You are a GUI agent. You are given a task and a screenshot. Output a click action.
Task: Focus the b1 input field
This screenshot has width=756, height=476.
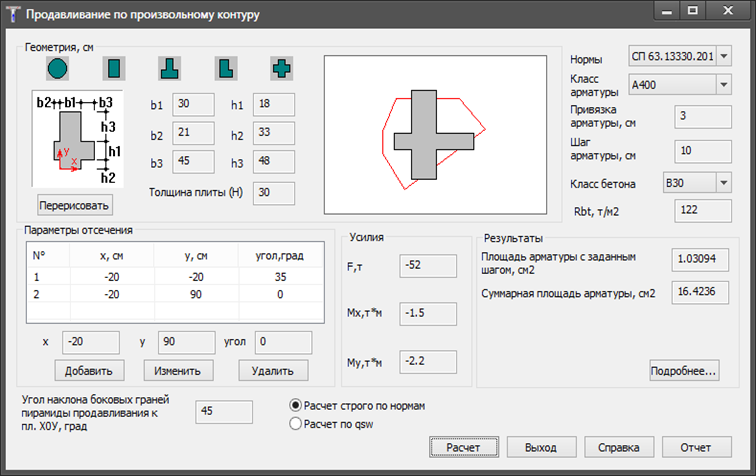point(193,105)
